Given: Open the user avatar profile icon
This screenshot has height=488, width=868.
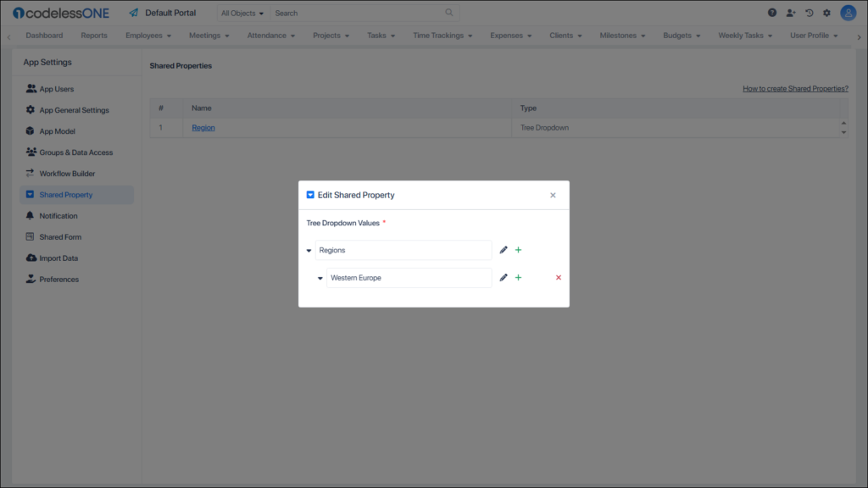Looking at the screenshot, I should click(848, 13).
